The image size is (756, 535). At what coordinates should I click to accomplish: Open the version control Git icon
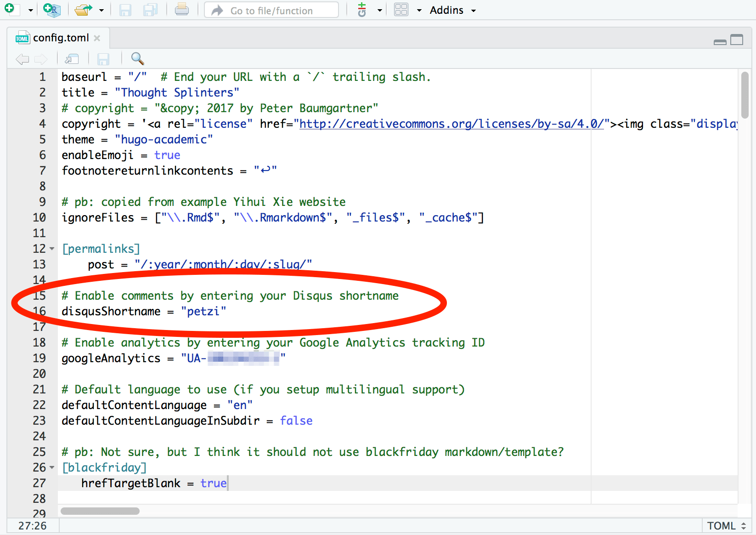[x=362, y=10]
